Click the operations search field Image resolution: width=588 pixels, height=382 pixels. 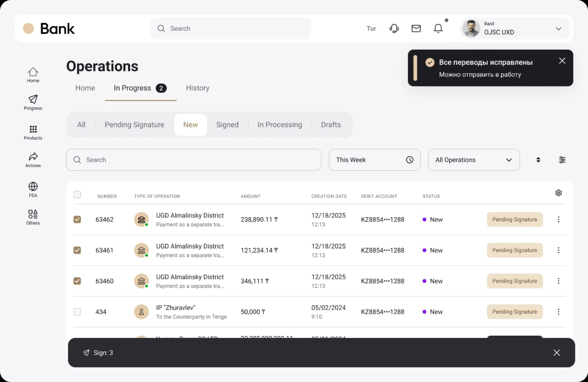[193, 160]
